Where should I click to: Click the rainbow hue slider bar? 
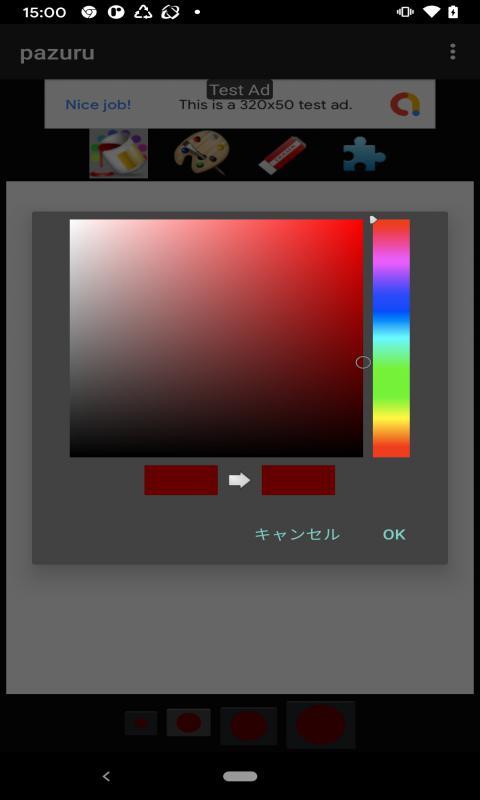coord(391,338)
